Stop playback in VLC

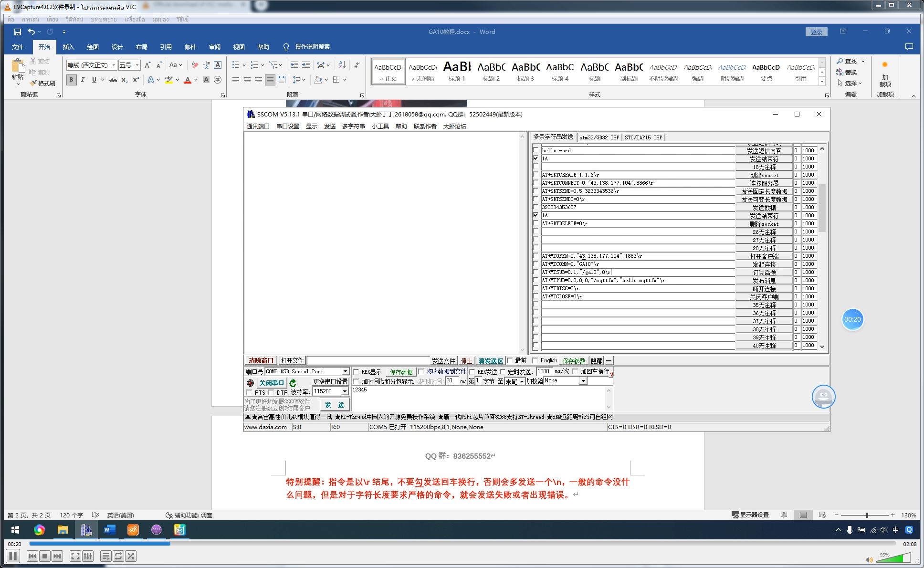(45, 556)
